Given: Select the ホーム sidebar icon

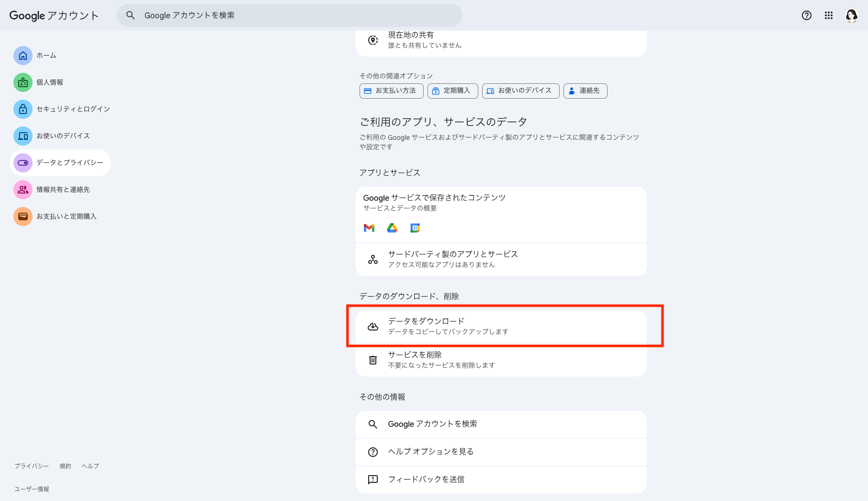Looking at the screenshot, I should pyautogui.click(x=23, y=56).
